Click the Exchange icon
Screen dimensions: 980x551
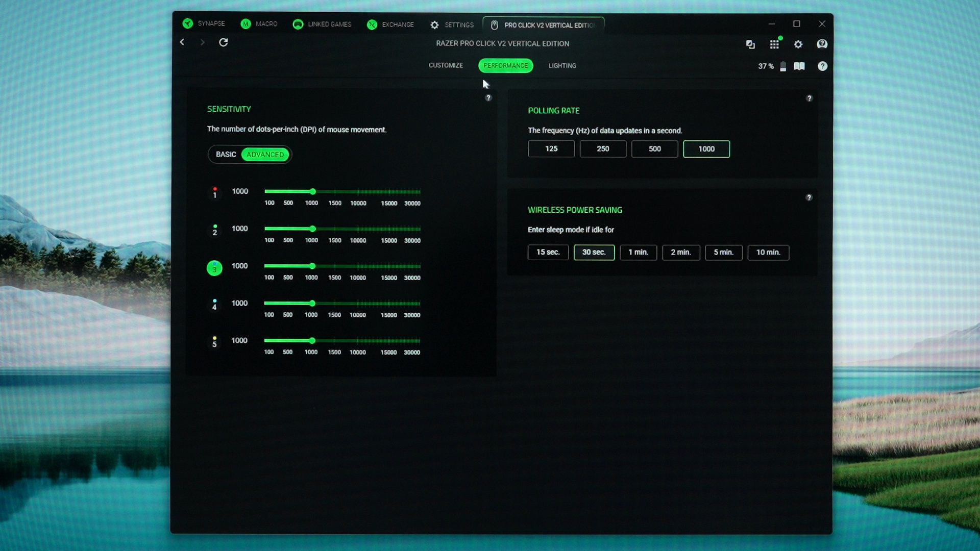point(372,24)
